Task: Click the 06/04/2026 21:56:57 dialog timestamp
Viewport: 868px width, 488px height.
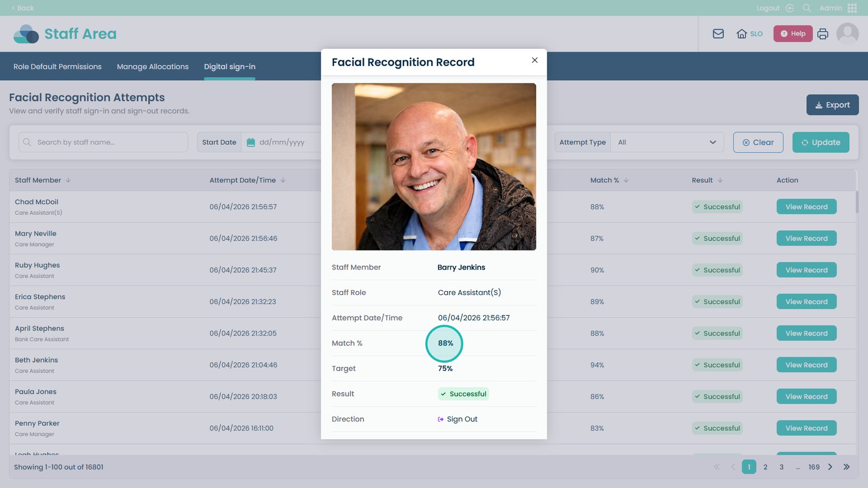Action: click(x=474, y=318)
